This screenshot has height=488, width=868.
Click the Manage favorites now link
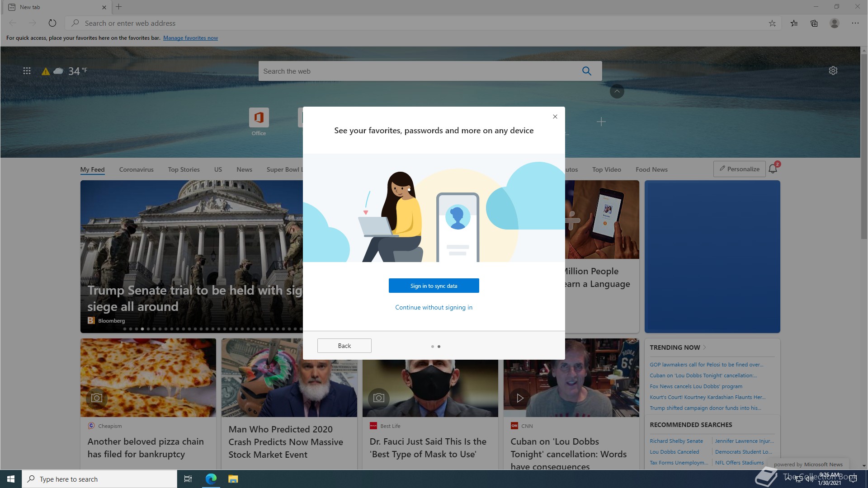(190, 38)
